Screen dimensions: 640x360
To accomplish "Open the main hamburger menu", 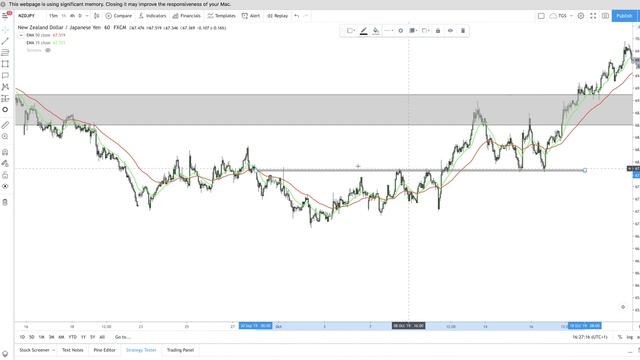I will click(5, 16).
